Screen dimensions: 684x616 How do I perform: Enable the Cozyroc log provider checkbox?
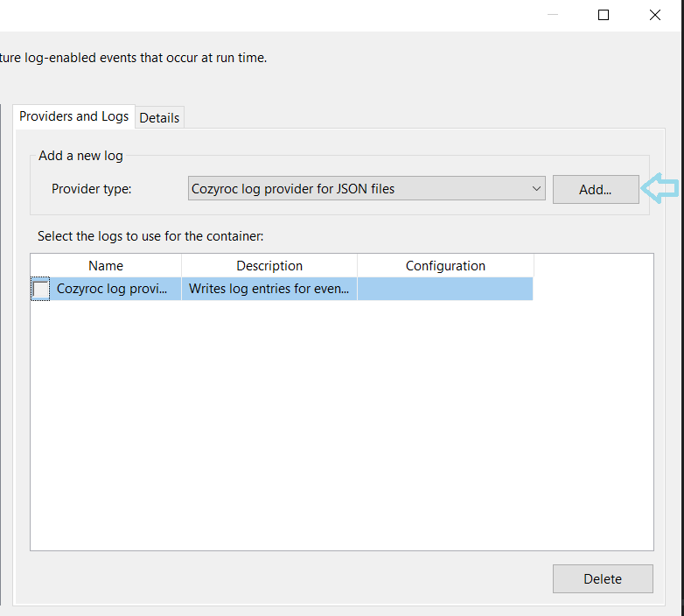click(41, 290)
